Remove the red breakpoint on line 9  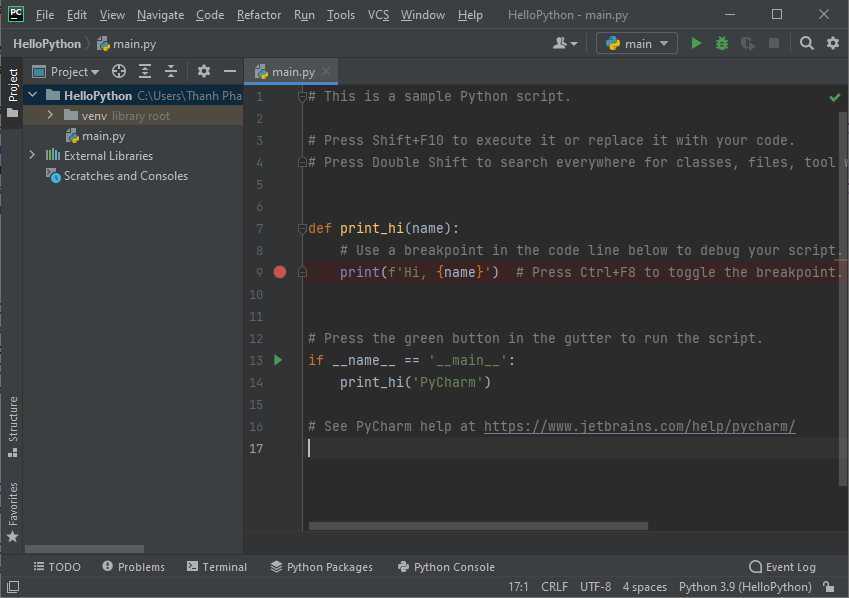(x=280, y=272)
